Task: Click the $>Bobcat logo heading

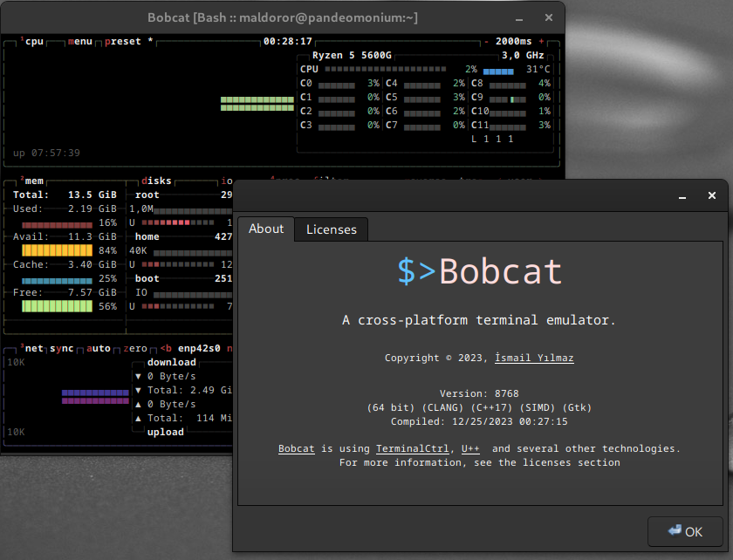Action: (480, 271)
